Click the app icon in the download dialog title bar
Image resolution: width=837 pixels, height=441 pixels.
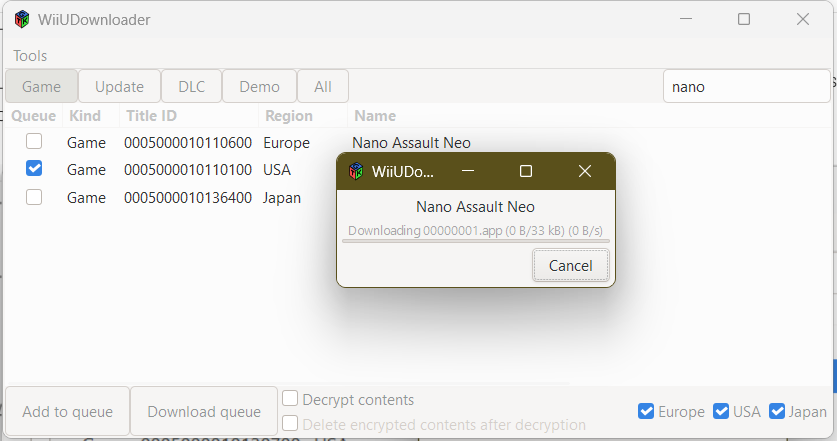[x=356, y=171]
